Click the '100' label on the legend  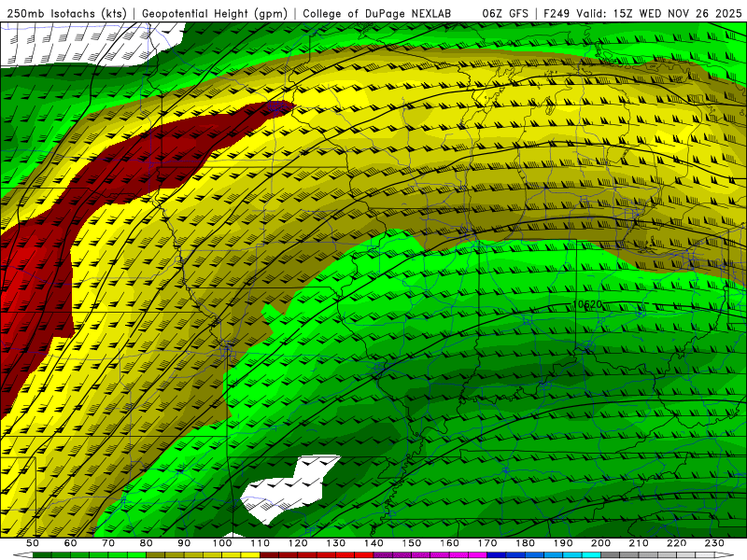pos(222,543)
